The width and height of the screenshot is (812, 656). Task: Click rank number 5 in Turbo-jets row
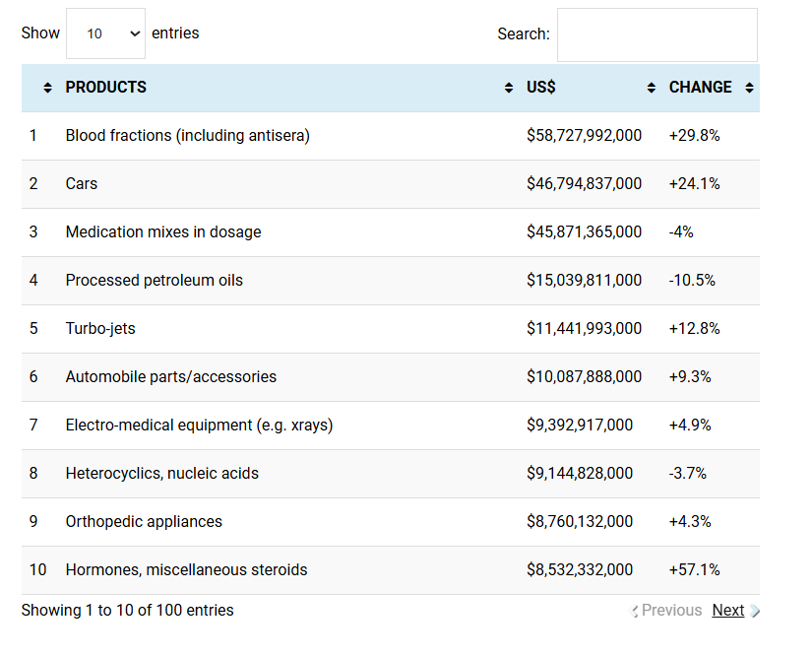[x=33, y=328]
